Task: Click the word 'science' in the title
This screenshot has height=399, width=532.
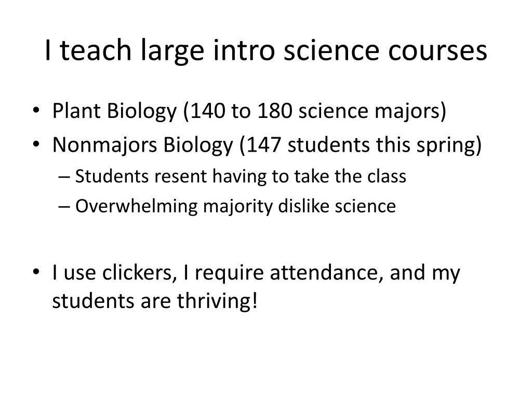Action: (x=331, y=51)
